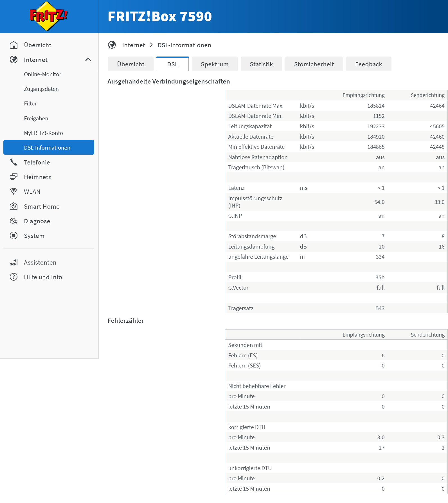Click the Smart Home power icon

(13, 206)
